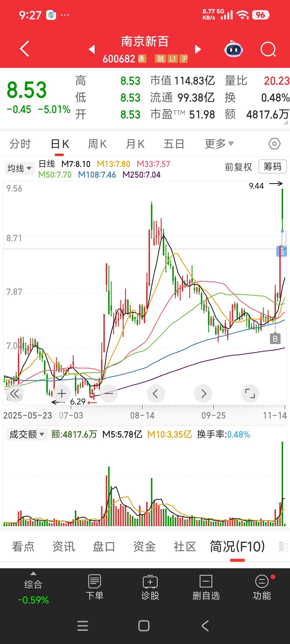The height and width of the screenshot is (644, 290).
Task: Open chart settings hexagon icon
Action: 275,144
